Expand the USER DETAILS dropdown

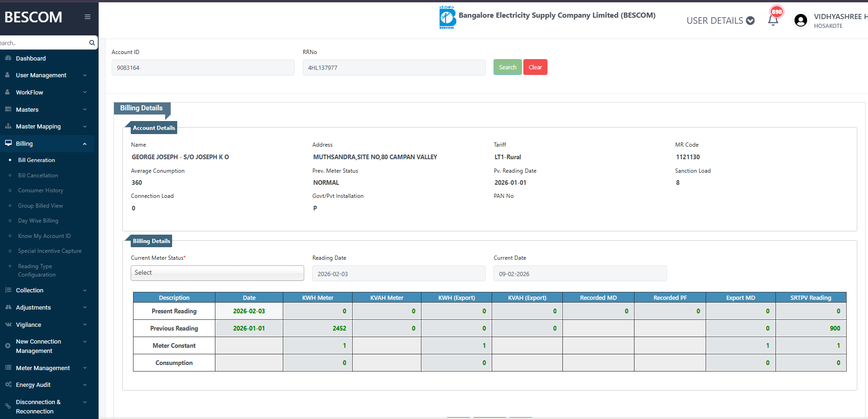click(x=720, y=20)
